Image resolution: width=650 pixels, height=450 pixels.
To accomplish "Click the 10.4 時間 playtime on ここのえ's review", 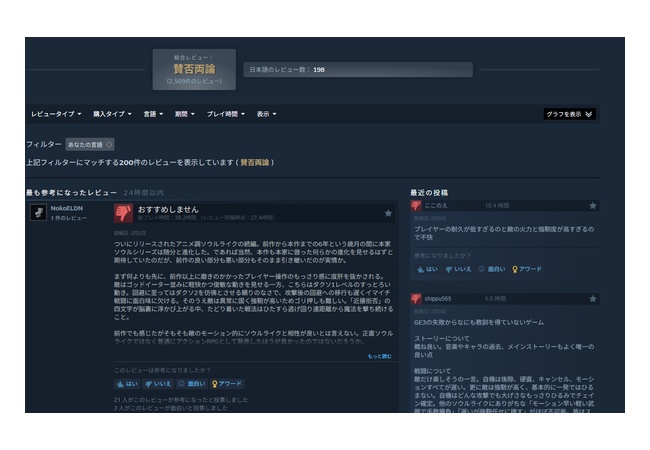I will point(497,206).
